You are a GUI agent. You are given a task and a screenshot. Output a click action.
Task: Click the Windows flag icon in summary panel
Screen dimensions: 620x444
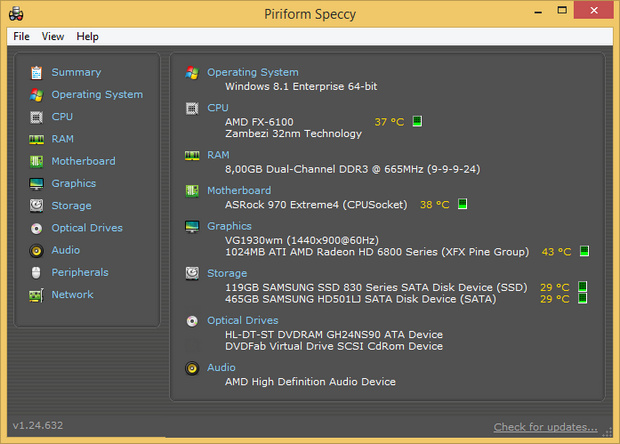coord(192,73)
